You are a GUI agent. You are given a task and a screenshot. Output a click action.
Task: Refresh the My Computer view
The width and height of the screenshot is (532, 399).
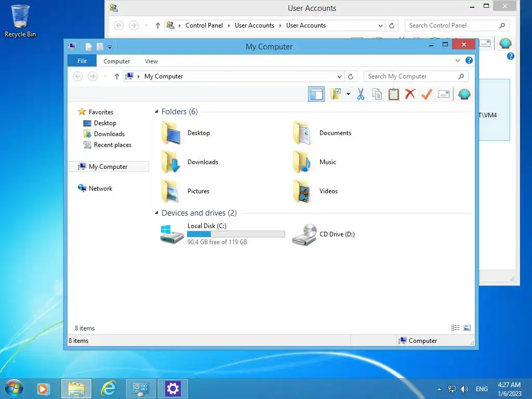tap(351, 76)
